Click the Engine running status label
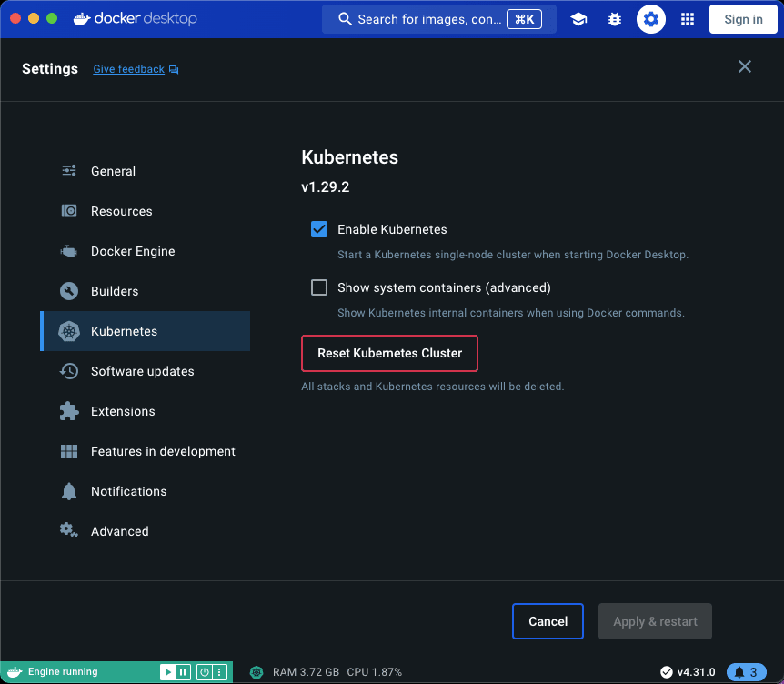The image size is (784, 684). (x=63, y=671)
